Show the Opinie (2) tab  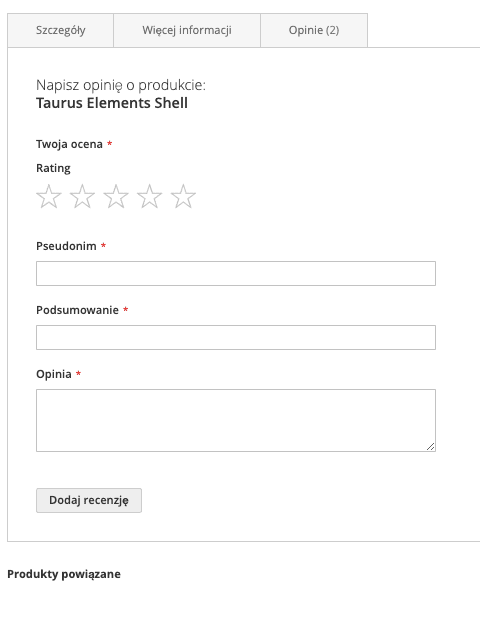pyautogui.click(x=314, y=30)
